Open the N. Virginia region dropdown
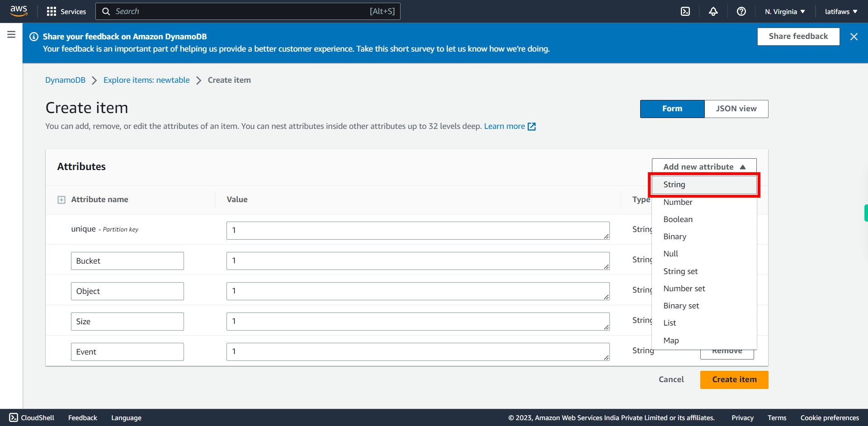 tap(785, 11)
